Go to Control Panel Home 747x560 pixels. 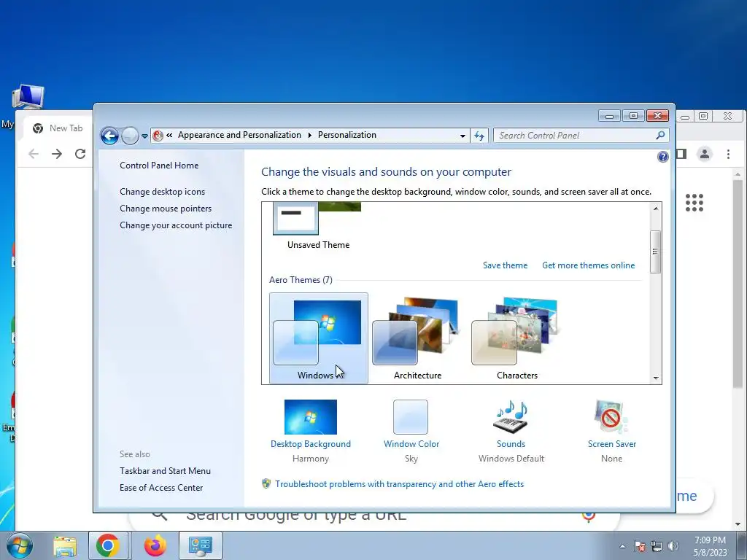159,166
